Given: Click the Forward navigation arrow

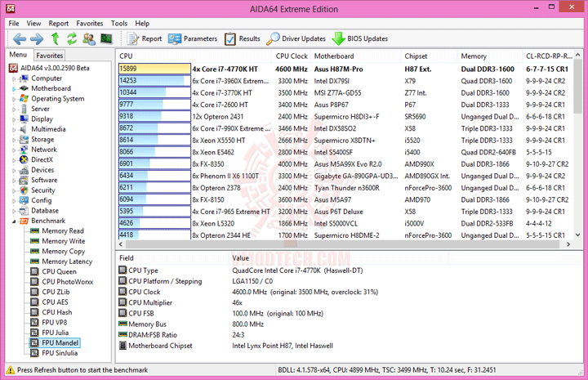Looking at the screenshot, I should pyautogui.click(x=37, y=38).
